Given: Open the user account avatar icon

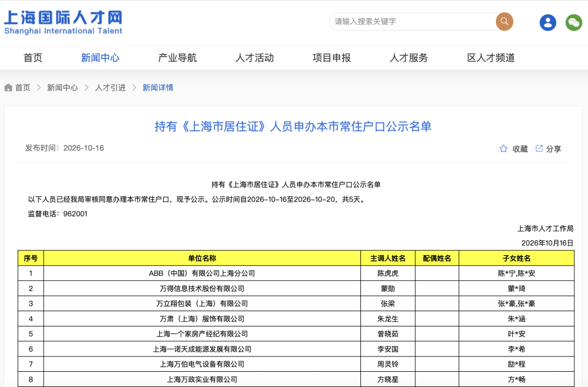Looking at the screenshot, I should (548, 22).
